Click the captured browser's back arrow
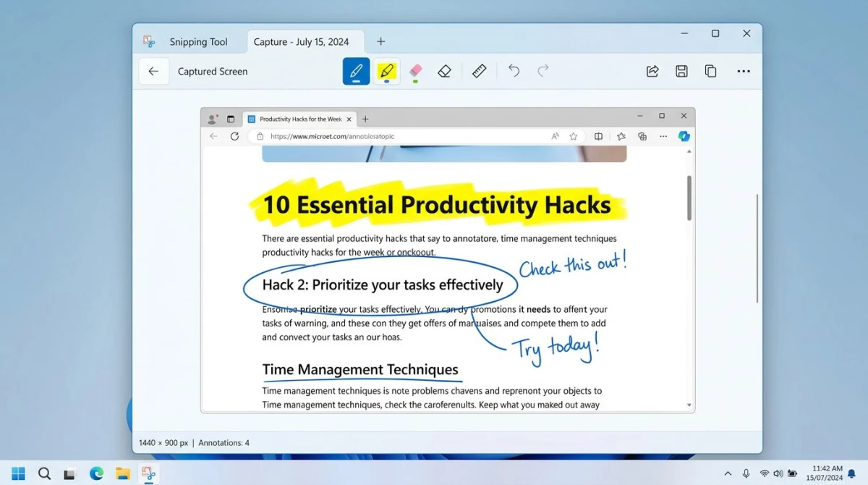This screenshot has height=485, width=868. 213,136
